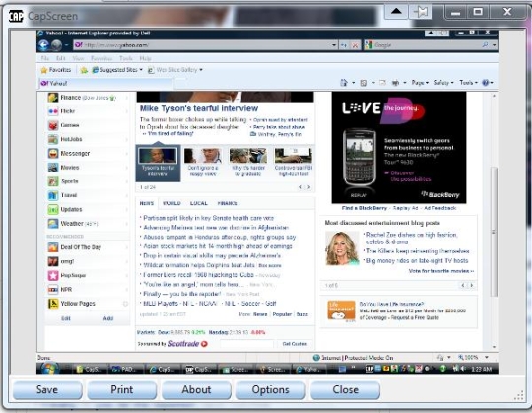Click the search magnifier icon
532x413 pixels.
(x=485, y=44)
